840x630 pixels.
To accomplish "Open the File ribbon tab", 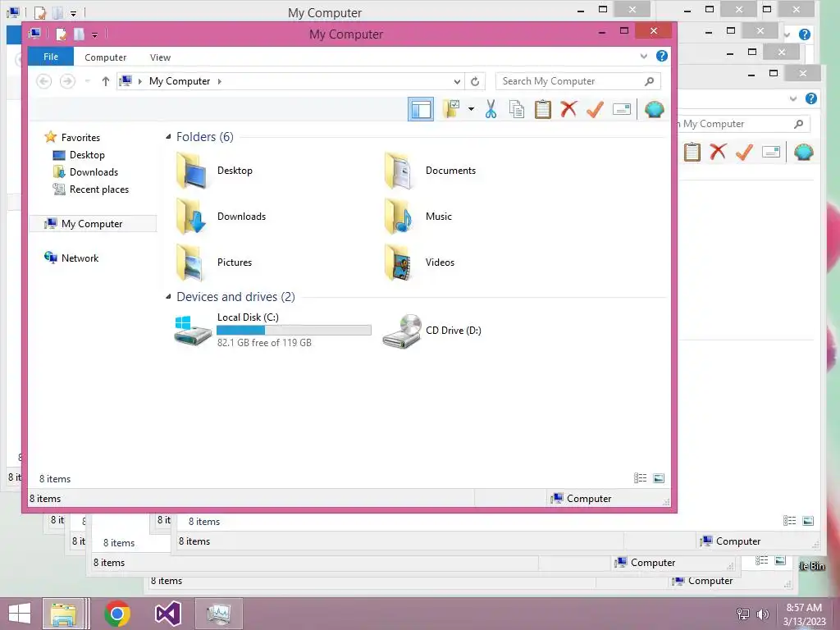I will [51, 57].
